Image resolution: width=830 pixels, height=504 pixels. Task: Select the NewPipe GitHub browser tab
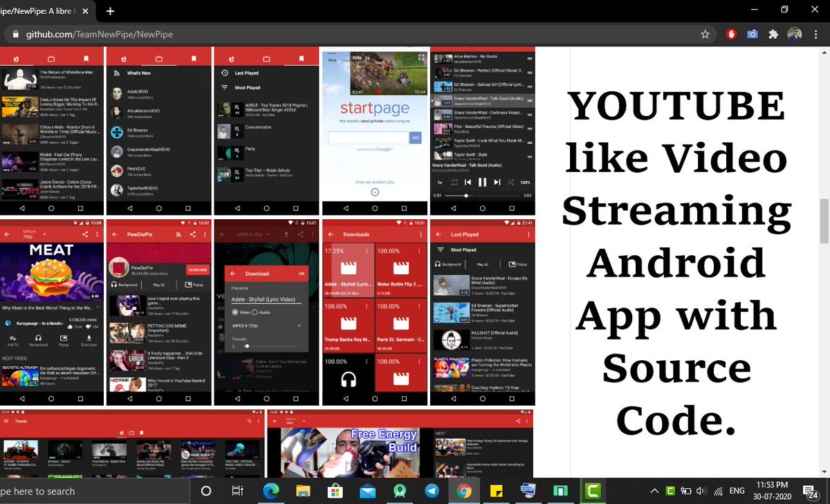pyautogui.click(x=47, y=10)
